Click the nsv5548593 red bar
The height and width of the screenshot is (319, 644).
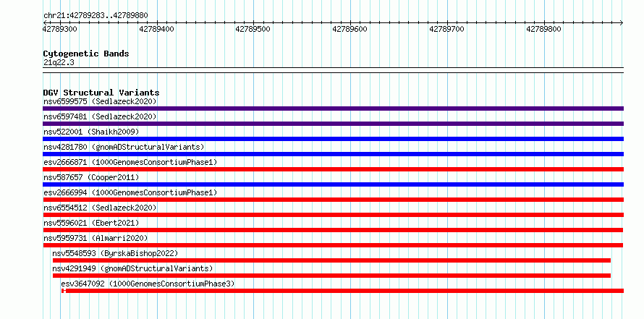click(x=331, y=260)
